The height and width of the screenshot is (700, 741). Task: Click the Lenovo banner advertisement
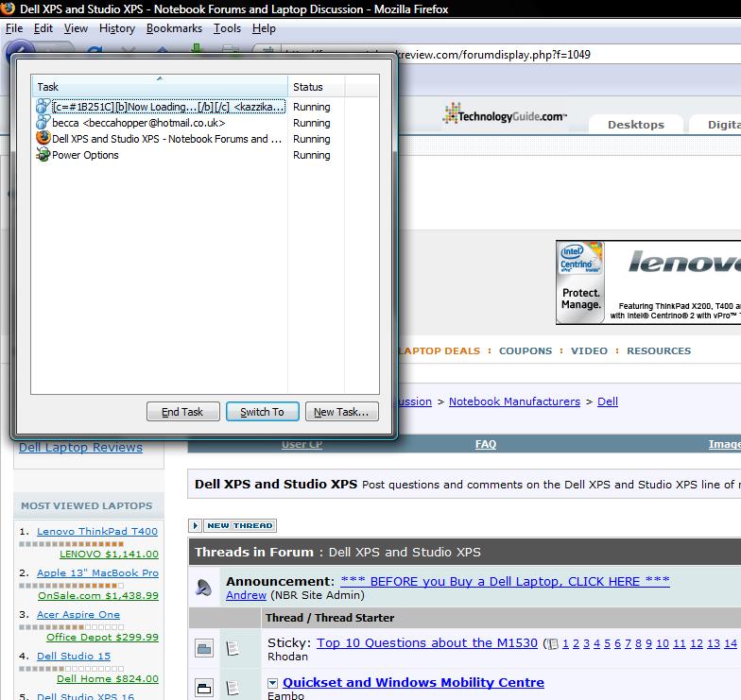[x=648, y=282]
